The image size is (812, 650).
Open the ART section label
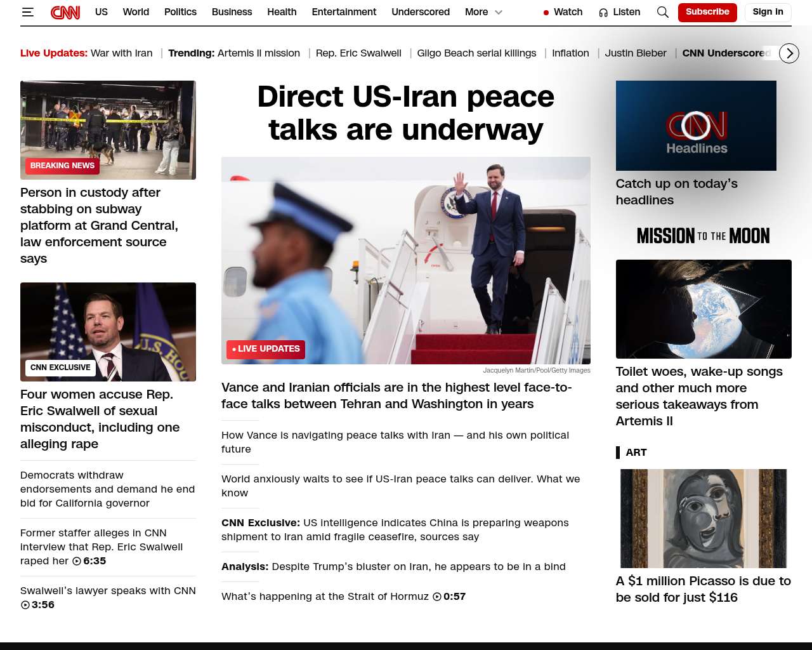pos(636,453)
